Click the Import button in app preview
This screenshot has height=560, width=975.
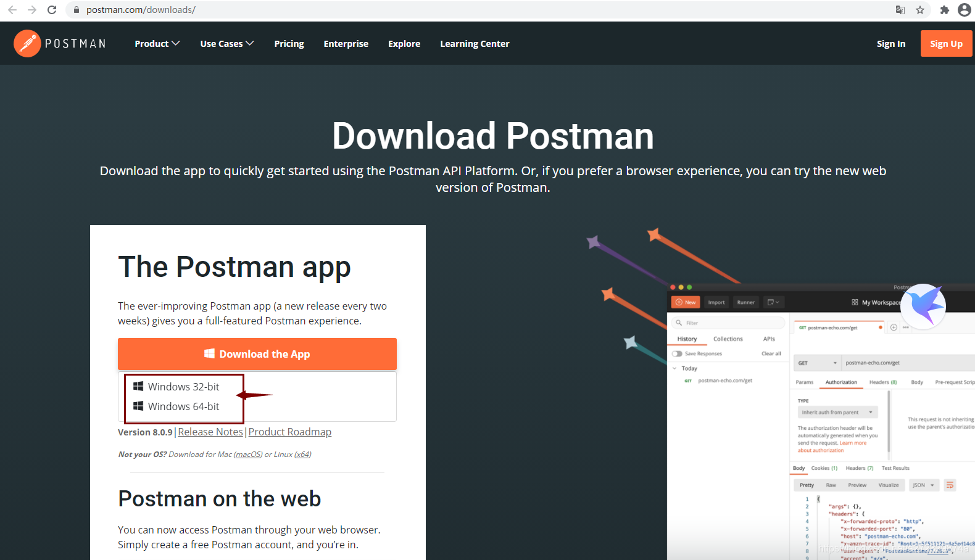(716, 302)
